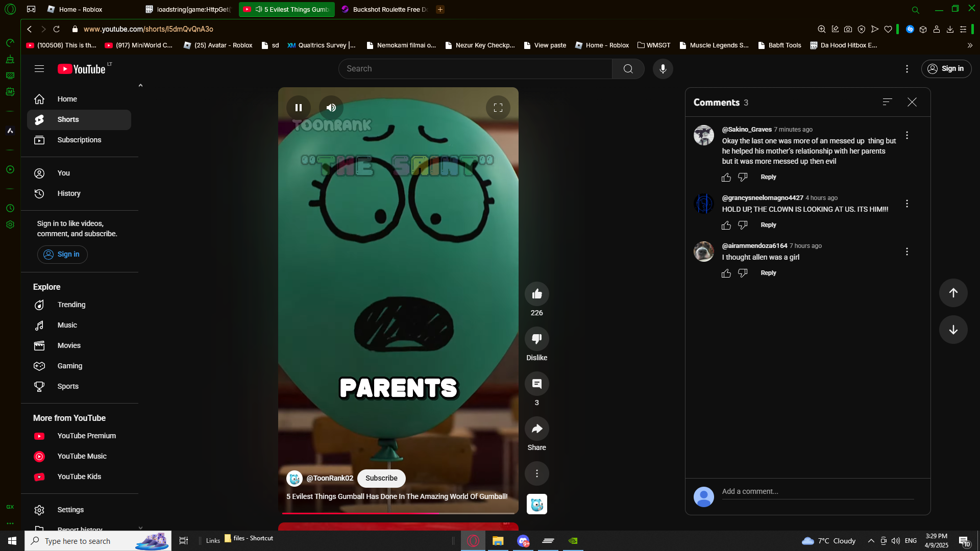Like the short with 226 likes

[537, 294]
